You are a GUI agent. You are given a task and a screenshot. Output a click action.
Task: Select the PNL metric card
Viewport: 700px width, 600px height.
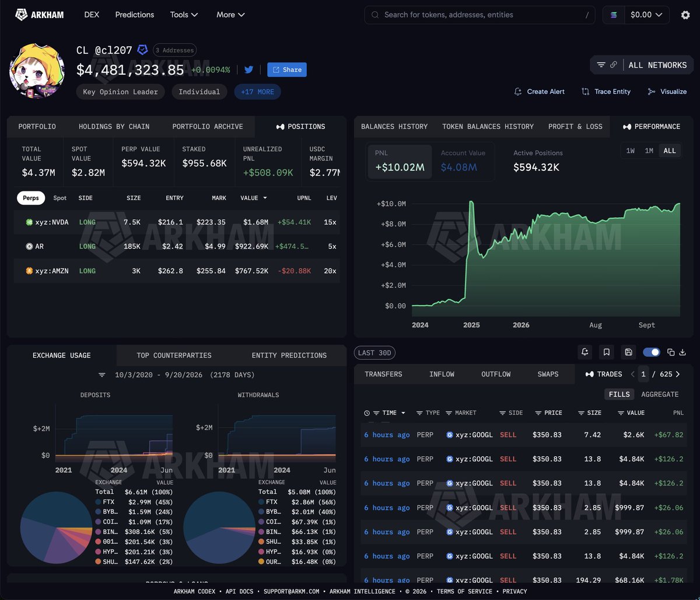(x=400, y=162)
